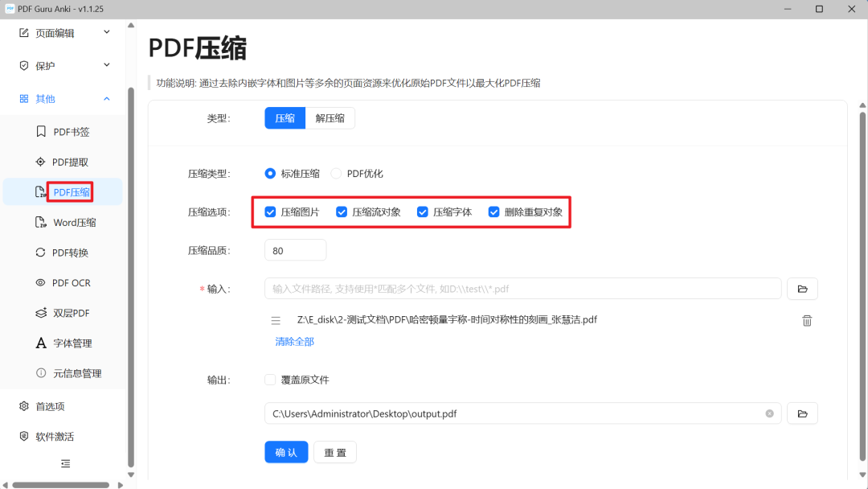Click the compression quality input showing 80
This screenshot has width=868, height=489.
295,249
